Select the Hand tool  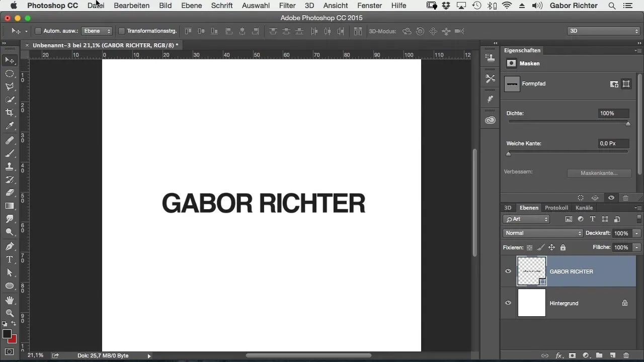10,300
